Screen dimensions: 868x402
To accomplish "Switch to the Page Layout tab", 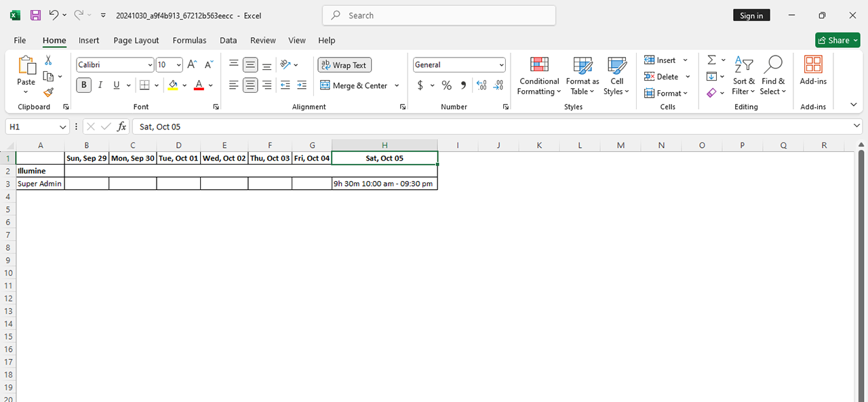I will coord(136,40).
